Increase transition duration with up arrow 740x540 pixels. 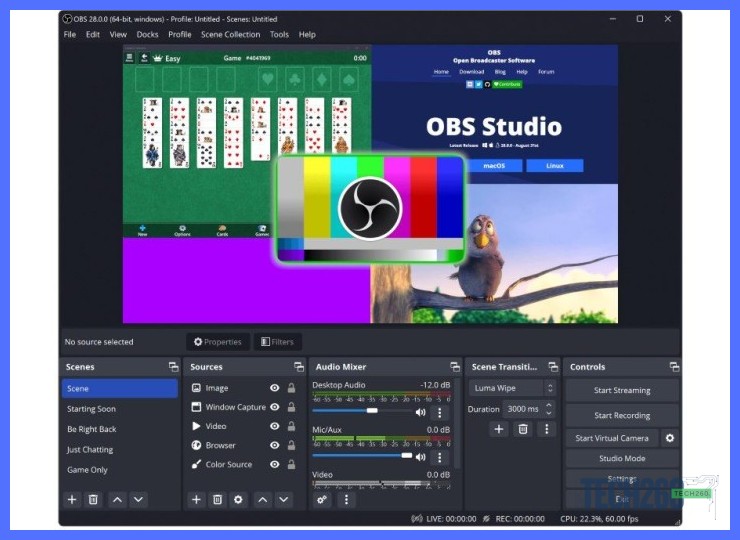pos(548,405)
